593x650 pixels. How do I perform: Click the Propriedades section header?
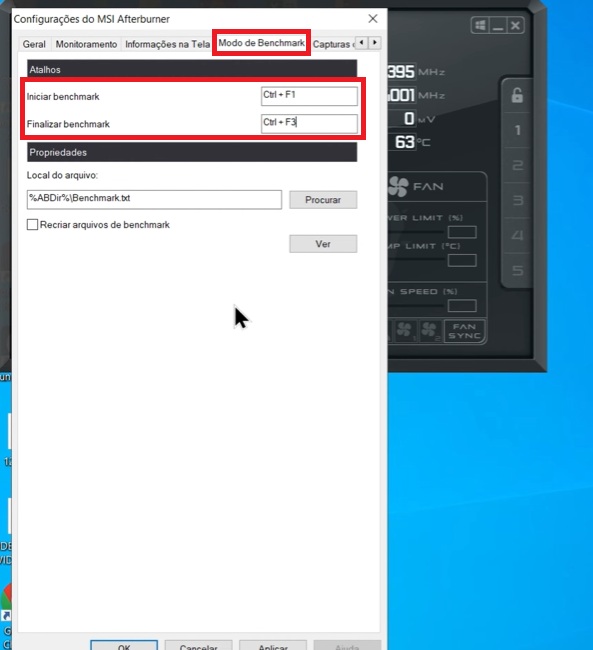[x=192, y=152]
